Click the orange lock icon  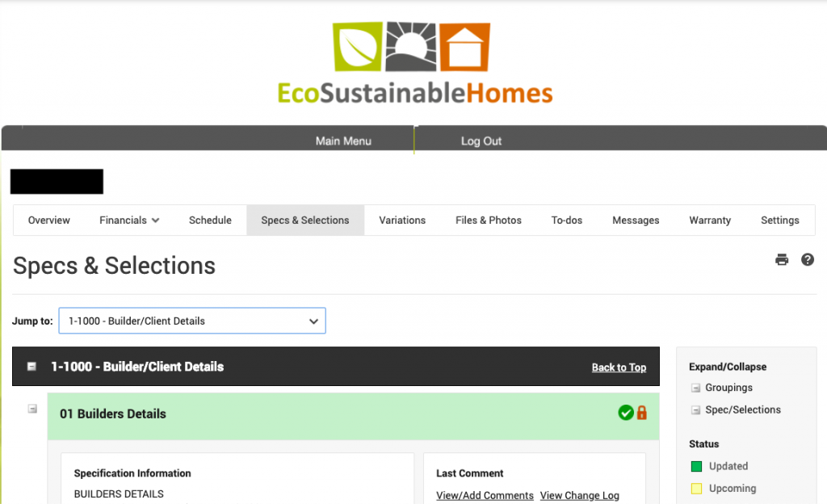tap(641, 413)
